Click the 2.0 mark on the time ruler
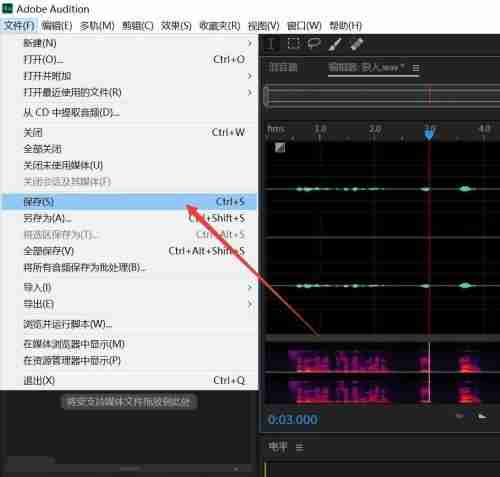This screenshot has width=500, height=477. (375, 129)
